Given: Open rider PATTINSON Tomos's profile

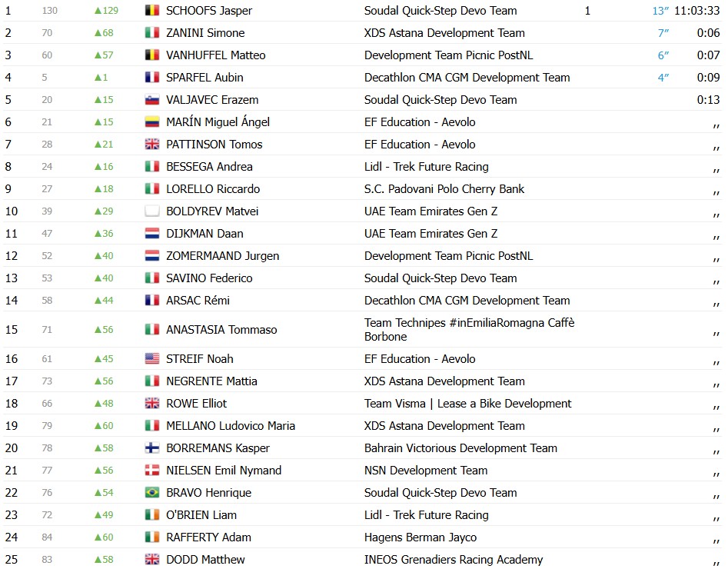Looking at the screenshot, I should [x=214, y=145].
